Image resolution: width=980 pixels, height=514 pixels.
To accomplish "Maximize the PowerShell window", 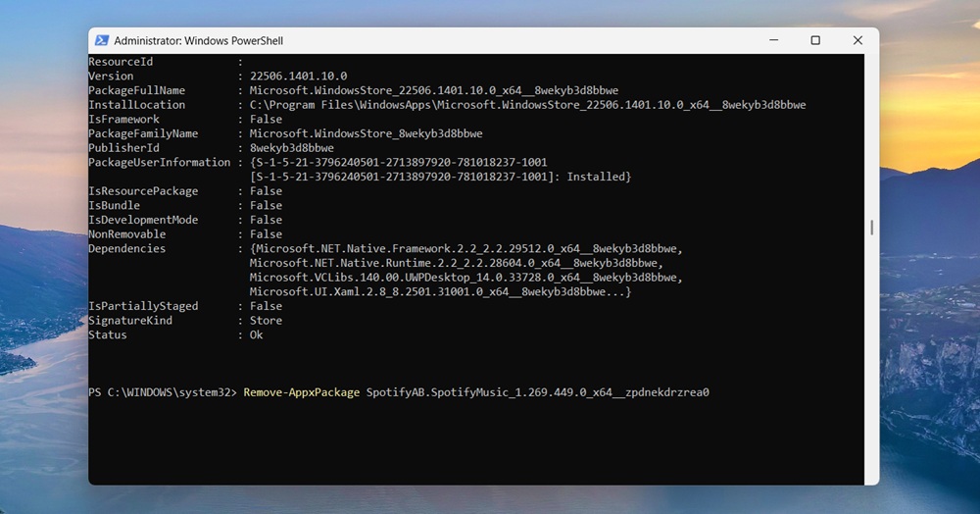I will coord(815,40).
